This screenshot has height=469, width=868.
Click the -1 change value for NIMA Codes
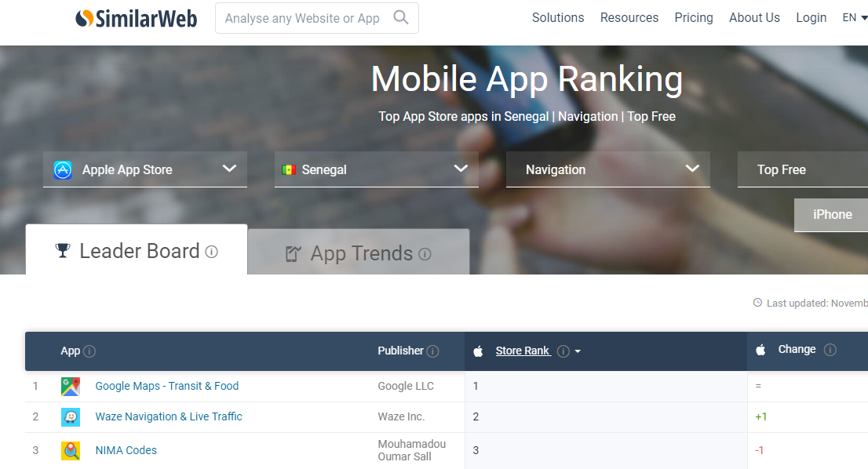[x=760, y=450]
